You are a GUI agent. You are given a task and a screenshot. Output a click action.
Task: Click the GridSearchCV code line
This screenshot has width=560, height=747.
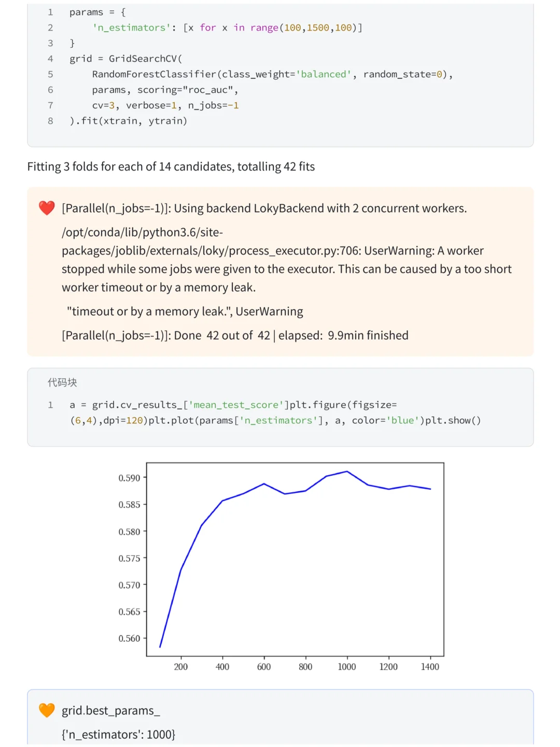click(126, 59)
